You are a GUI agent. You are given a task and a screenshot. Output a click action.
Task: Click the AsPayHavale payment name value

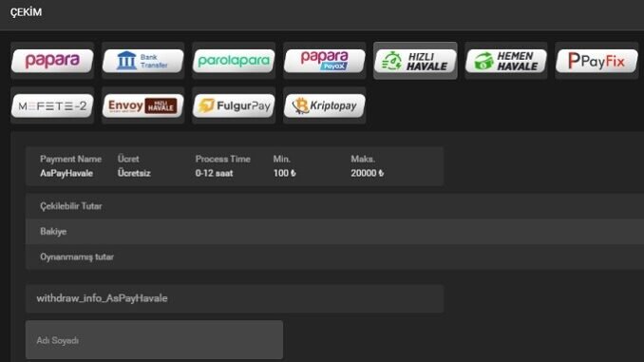(x=66, y=173)
